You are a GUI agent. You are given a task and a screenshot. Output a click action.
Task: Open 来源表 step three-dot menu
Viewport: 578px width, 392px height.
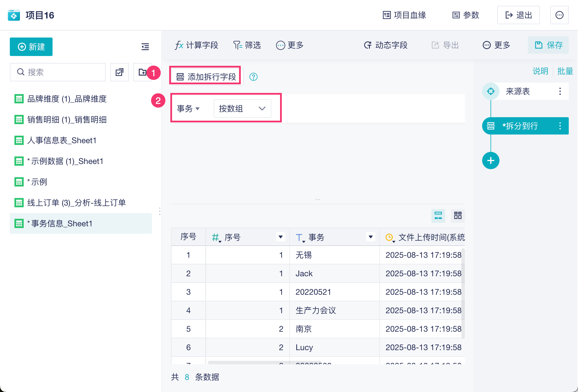tap(560, 91)
